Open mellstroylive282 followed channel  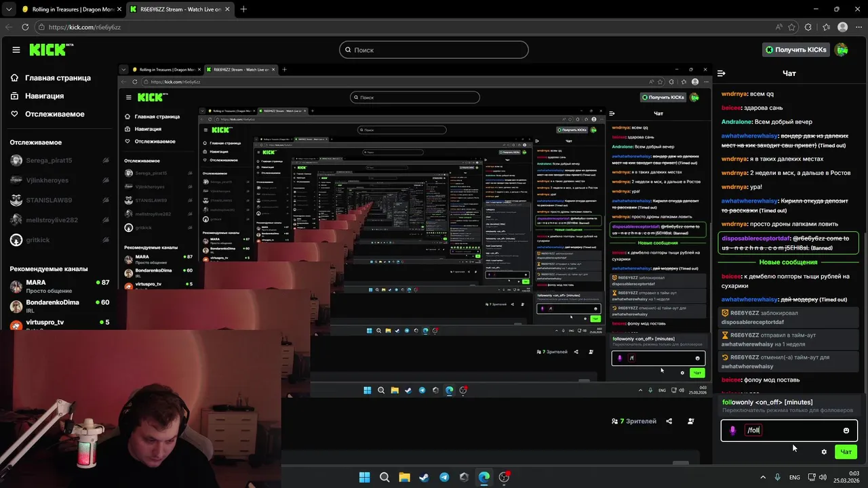[60, 220]
